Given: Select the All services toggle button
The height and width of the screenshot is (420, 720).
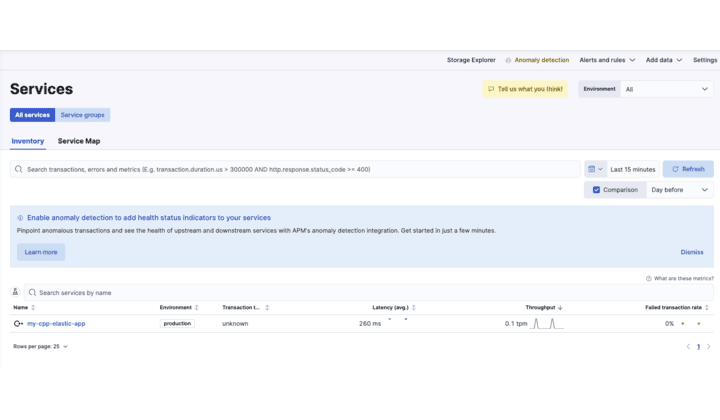Looking at the screenshot, I should point(32,115).
